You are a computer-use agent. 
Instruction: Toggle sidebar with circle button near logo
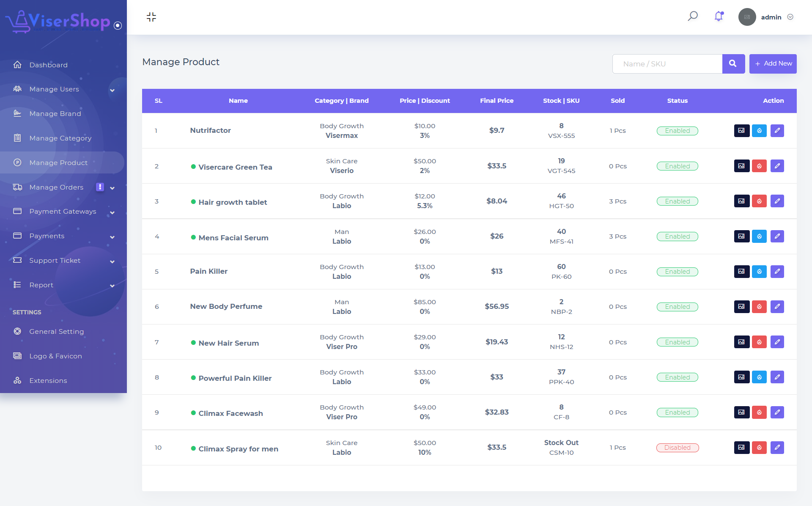(118, 26)
